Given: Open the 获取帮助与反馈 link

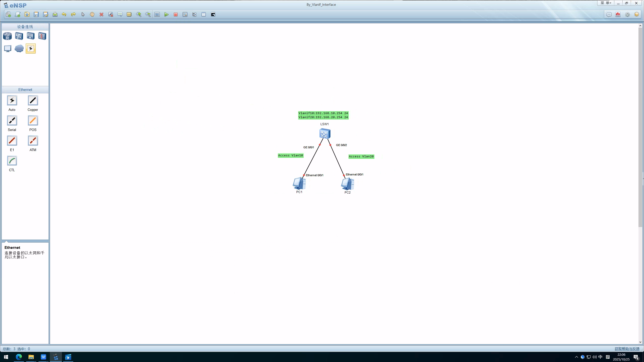Looking at the screenshot, I should [627, 349].
